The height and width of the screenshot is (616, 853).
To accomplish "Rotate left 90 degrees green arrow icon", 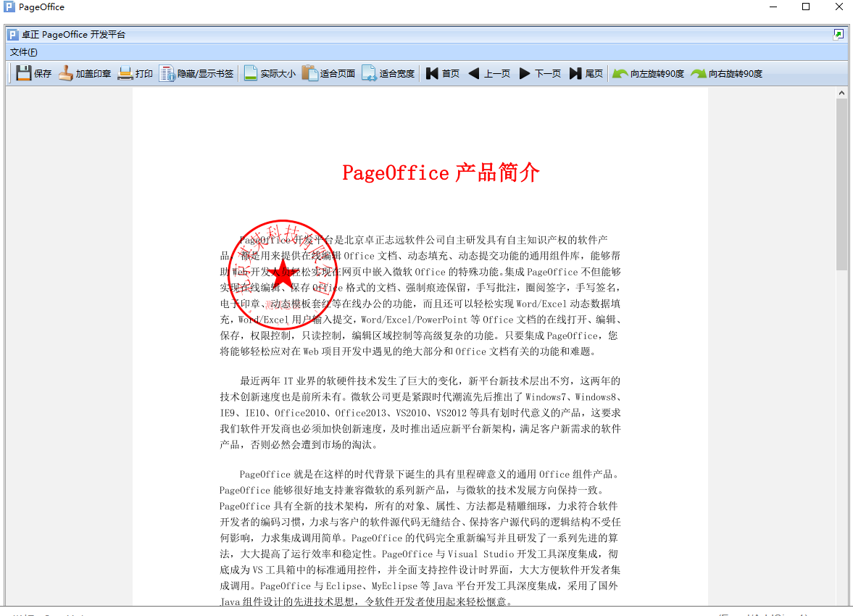I will pyautogui.click(x=620, y=73).
